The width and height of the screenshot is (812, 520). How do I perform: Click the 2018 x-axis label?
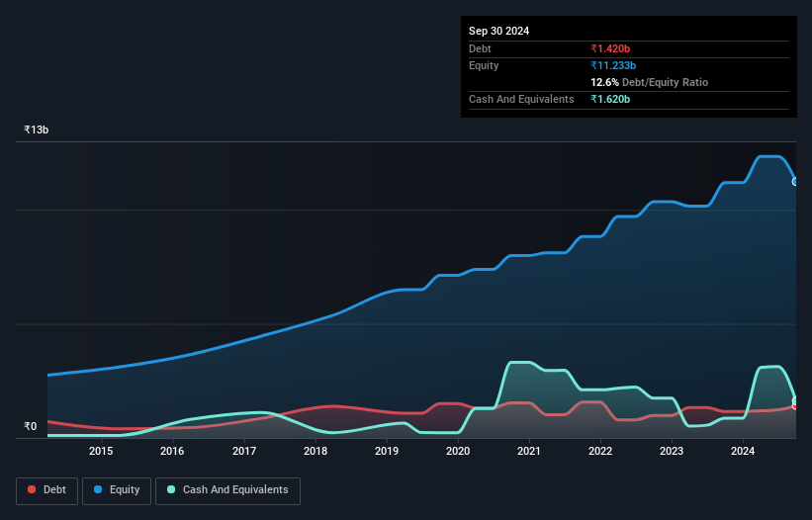click(x=316, y=452)
